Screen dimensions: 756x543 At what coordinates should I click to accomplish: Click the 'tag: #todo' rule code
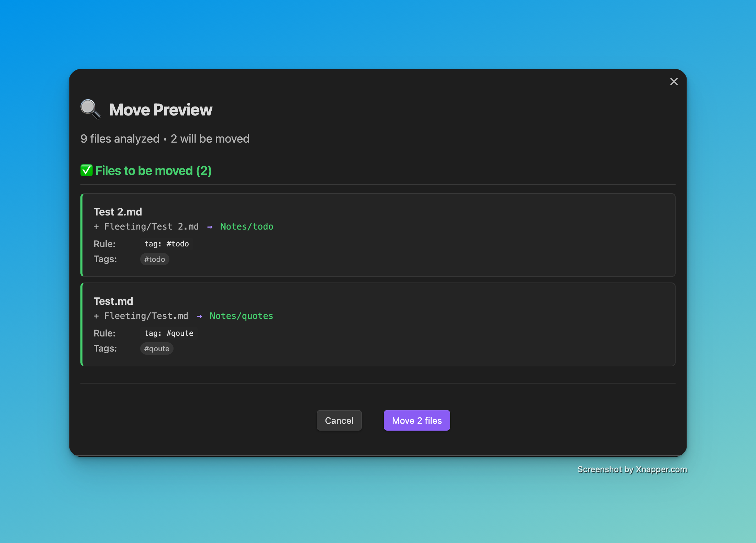(166, 244)
